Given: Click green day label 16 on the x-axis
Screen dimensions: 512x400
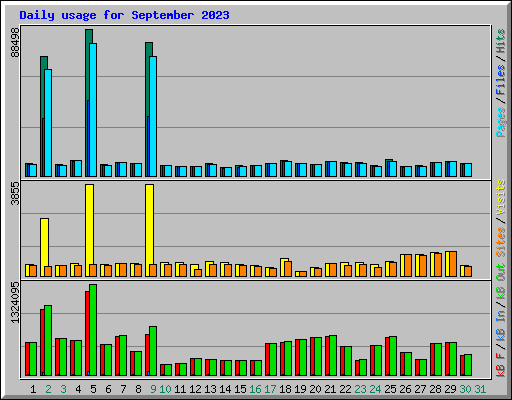Looking at the screenshot, I should tap(255, 389).
